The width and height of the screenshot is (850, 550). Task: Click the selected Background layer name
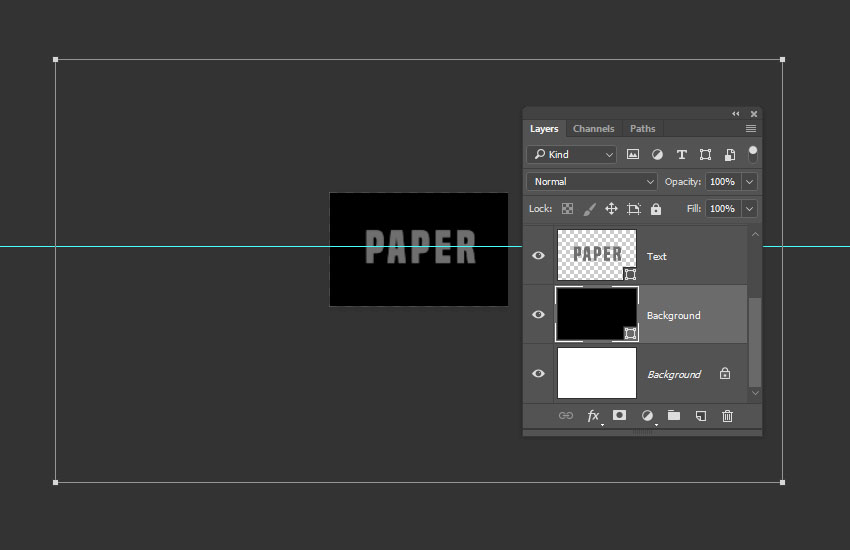(673, 315)
